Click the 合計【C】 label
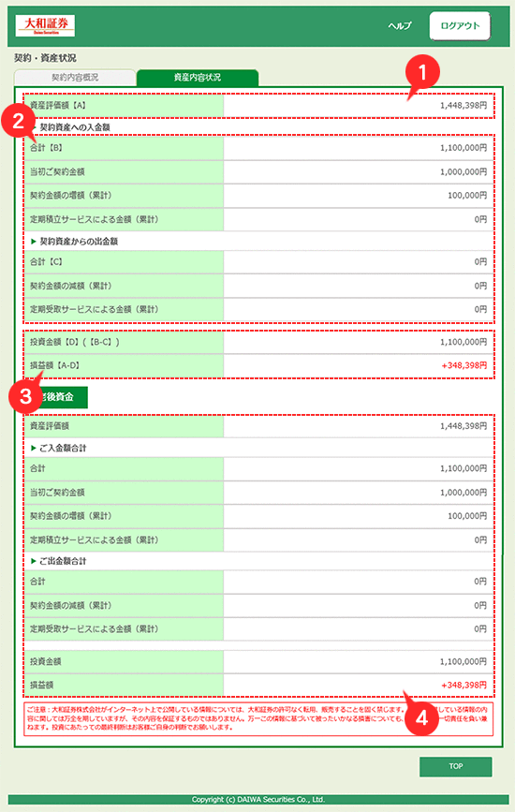The height and width of the screenshot is (812, 515). (x=46, y=262)
